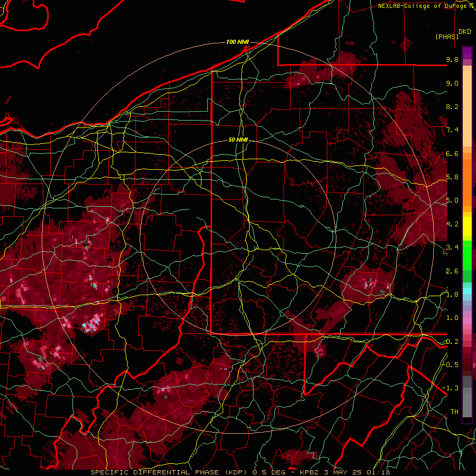Pick the large peach segment of color bar
Viewport: 476px width, 476px height.
coord(467,109)
